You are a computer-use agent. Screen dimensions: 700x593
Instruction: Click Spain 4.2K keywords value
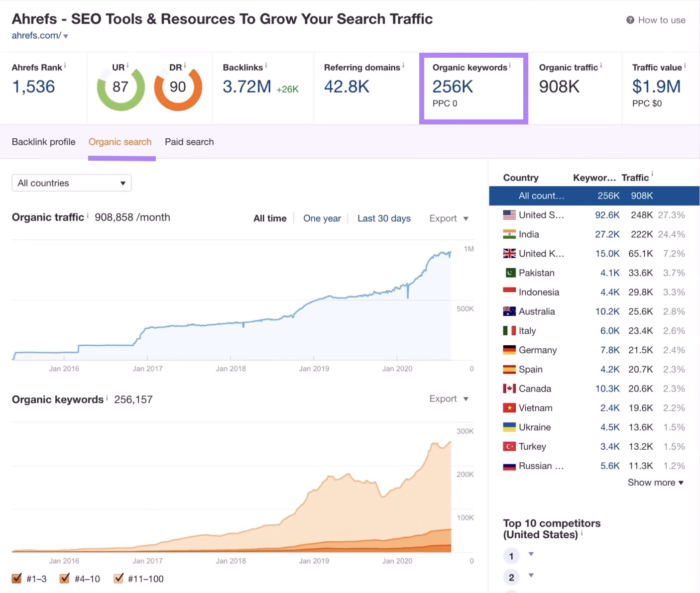pyautogui.click(x=610, y=369)
